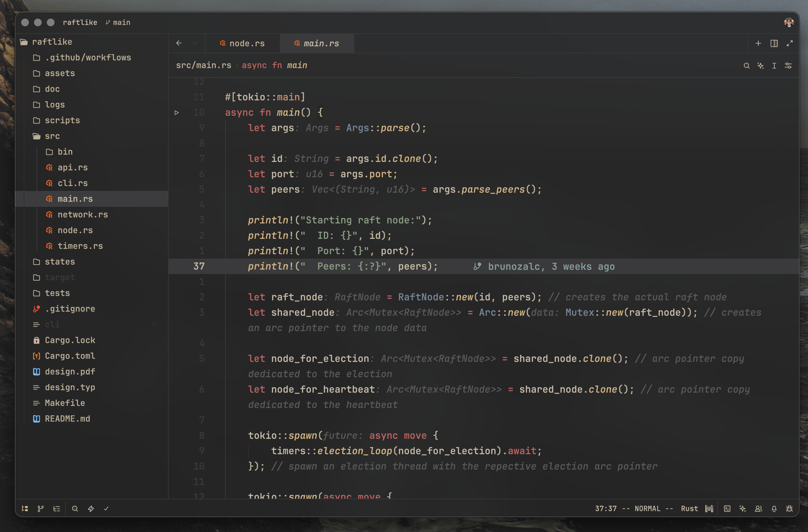Click the 37:37 cursor position
808x532 pixels.
(x=606, y=508)
